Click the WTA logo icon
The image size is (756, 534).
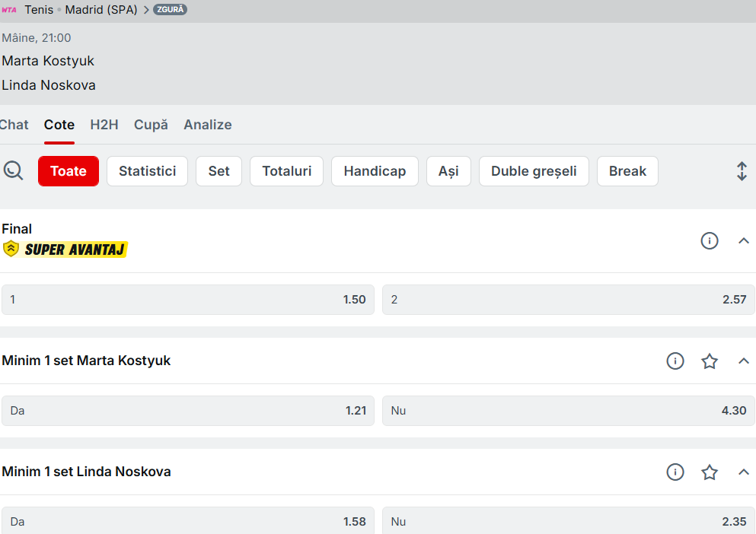[9, 10]
